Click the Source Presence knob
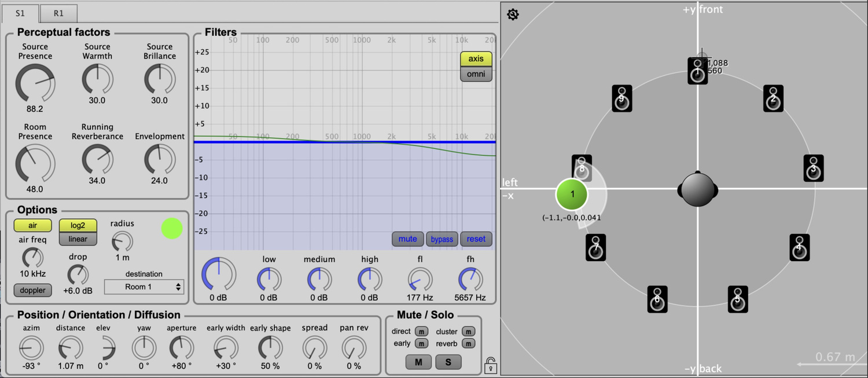The width and height of the screenshot is (868, 378). [x=35, y=83]
